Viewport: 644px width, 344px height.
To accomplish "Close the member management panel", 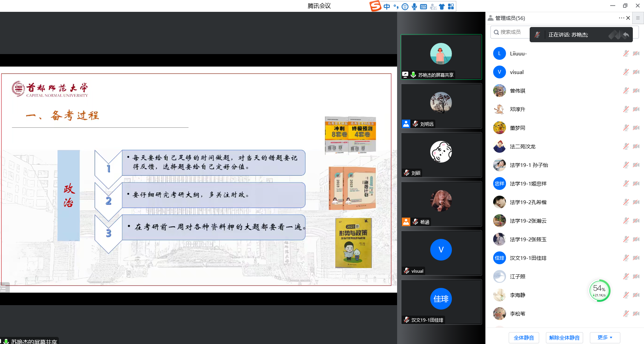I will pos(628,18).
